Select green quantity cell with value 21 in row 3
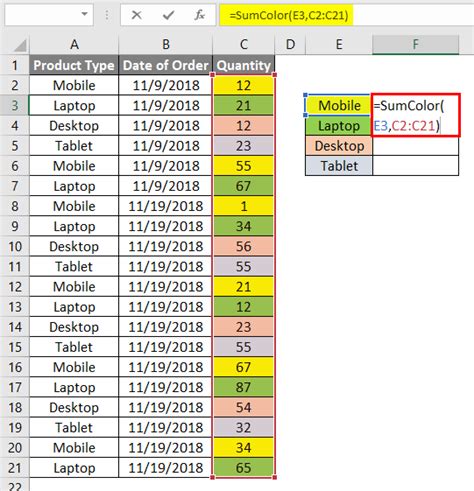474x491 pixels. pyautogui.click(x=244, y=106)
